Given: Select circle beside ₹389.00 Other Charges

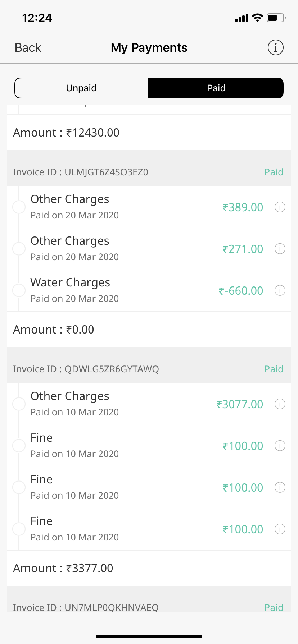Looking at the screenshot, I should pos(19,207).
